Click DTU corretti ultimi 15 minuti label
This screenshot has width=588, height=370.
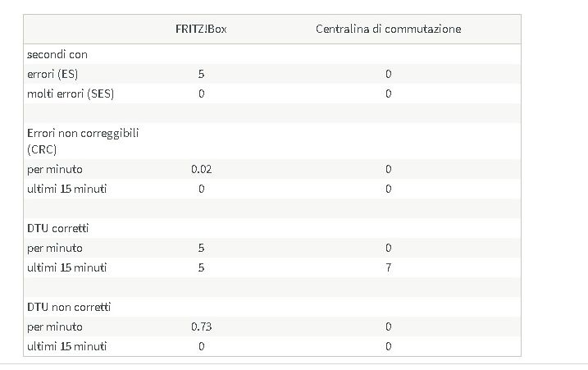66,267
